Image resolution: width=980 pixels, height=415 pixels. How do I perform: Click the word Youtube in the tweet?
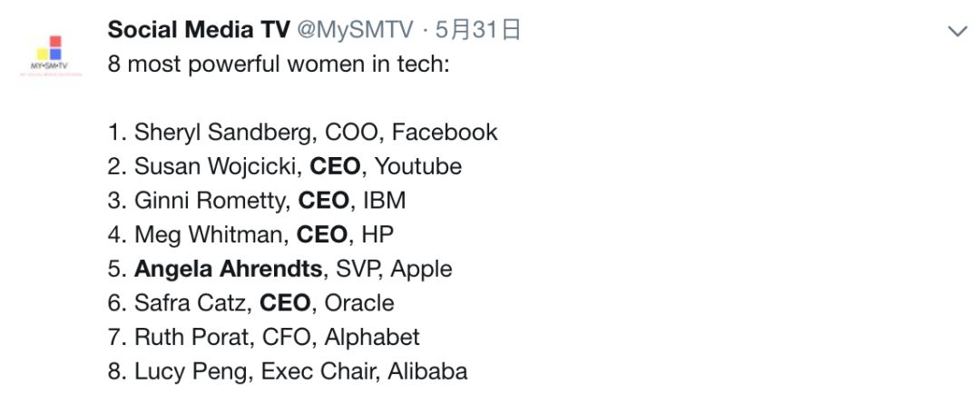418,167
